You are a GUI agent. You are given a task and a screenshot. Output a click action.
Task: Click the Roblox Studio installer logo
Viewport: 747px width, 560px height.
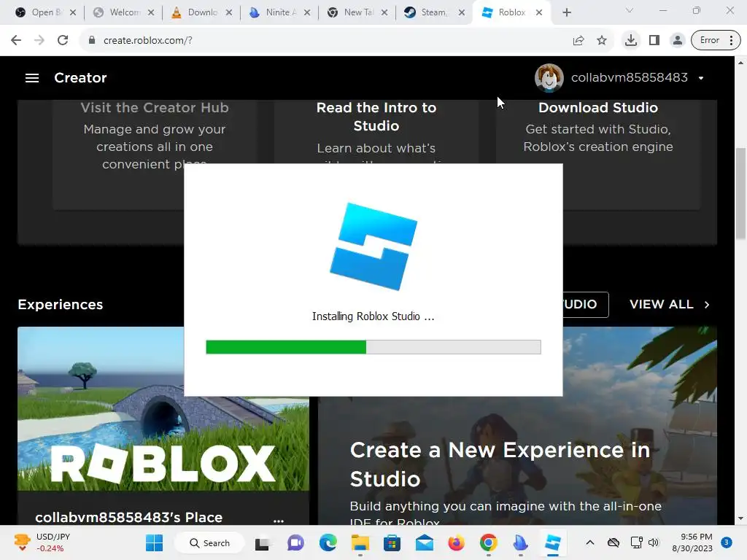pyautogui.click(x=373, y=246)
